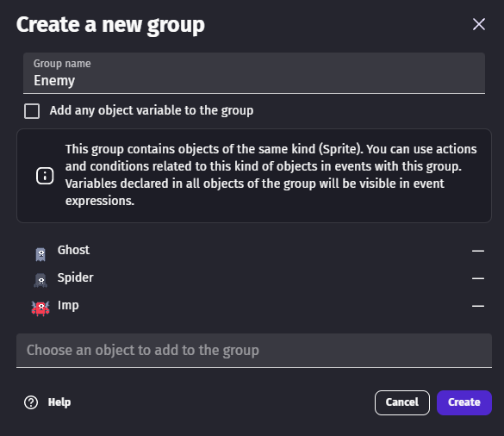Image resolution: width=504 pixels, height=436 pixels.
Task: Click the Ghost sprite icon
Action: 40,254
